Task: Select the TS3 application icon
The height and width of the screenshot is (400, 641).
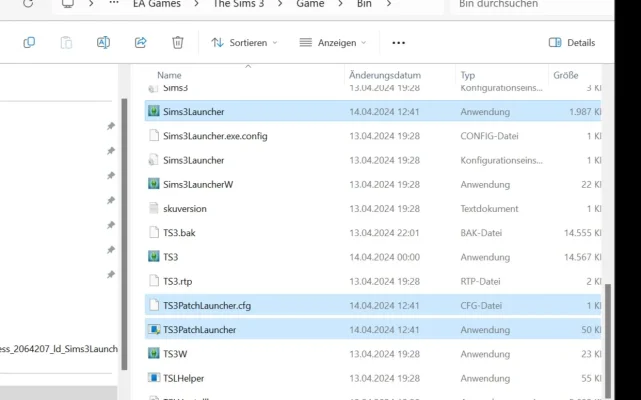Action: click(x=154, y=256)
